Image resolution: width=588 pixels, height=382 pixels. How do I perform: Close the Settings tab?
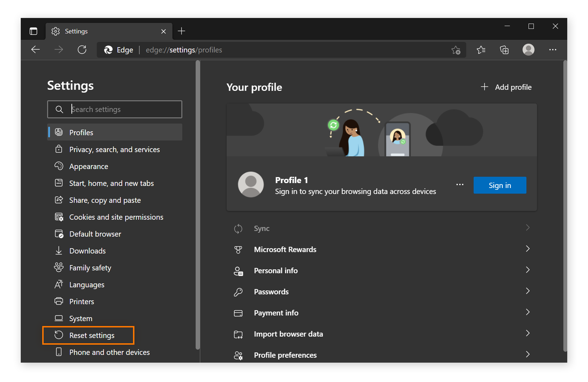[164, 31]
